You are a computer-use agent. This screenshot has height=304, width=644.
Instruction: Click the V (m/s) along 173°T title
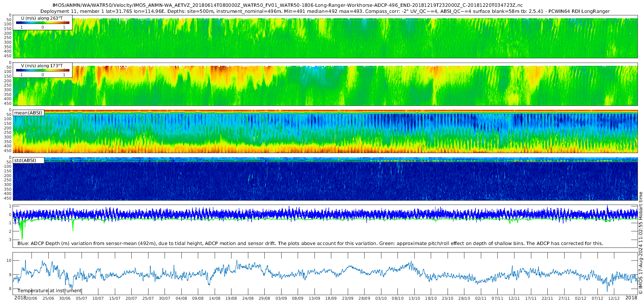[42, 66]
